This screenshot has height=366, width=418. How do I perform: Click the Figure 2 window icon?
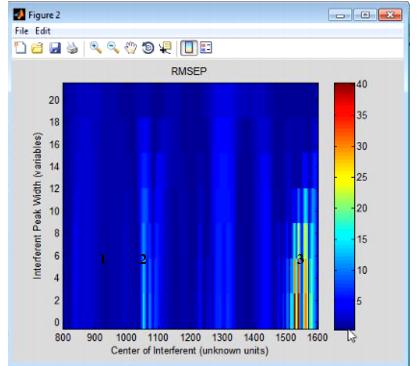(19, 15)
